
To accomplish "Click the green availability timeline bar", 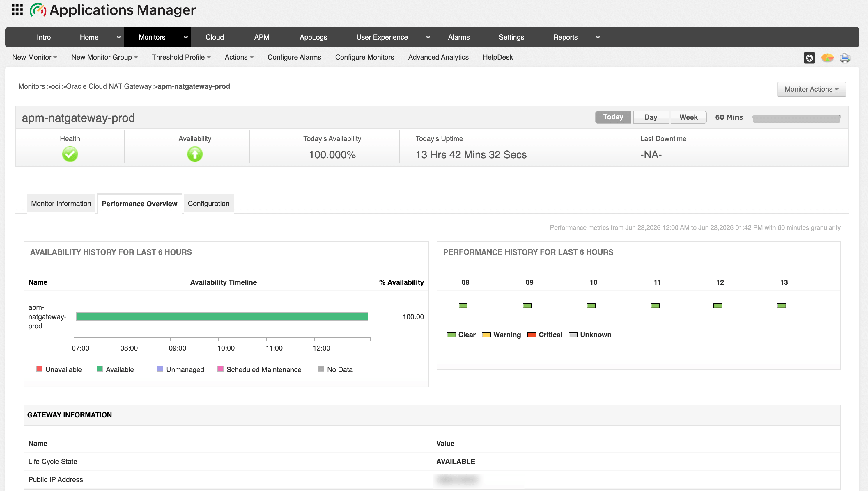I will [222, 316].
